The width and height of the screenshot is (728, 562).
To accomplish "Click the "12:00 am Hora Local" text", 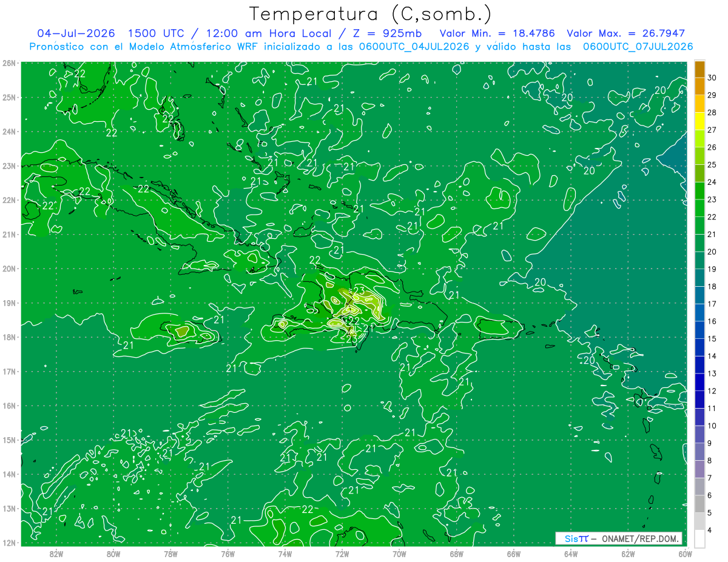I will click(271, 33).
